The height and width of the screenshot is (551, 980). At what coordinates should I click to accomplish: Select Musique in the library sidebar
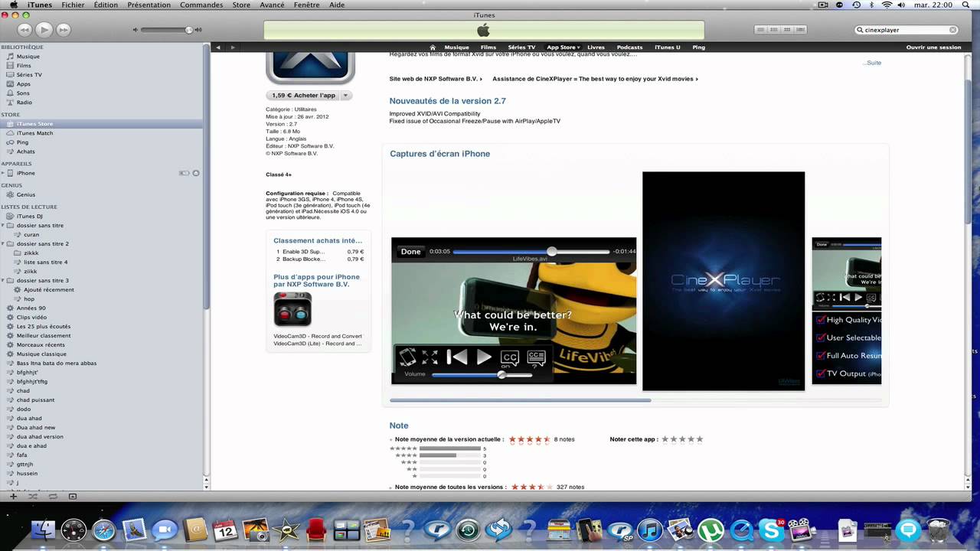pos(28,57)
